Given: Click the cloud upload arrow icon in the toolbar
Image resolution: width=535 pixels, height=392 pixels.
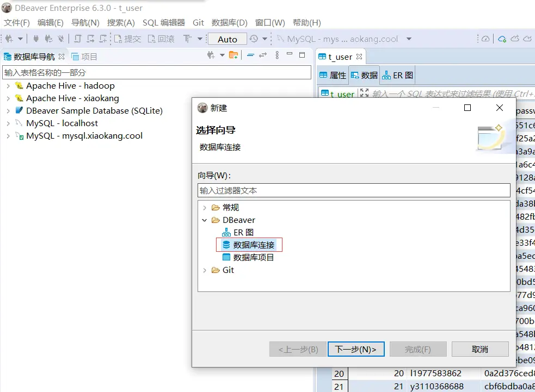Looking at the screenshot, I should click(x=515, y=39).
